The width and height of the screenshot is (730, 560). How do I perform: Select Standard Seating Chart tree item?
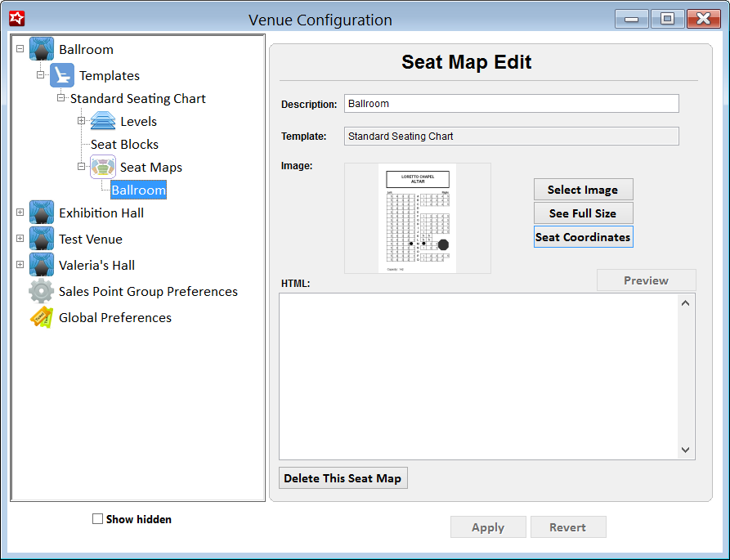[137, 98]
